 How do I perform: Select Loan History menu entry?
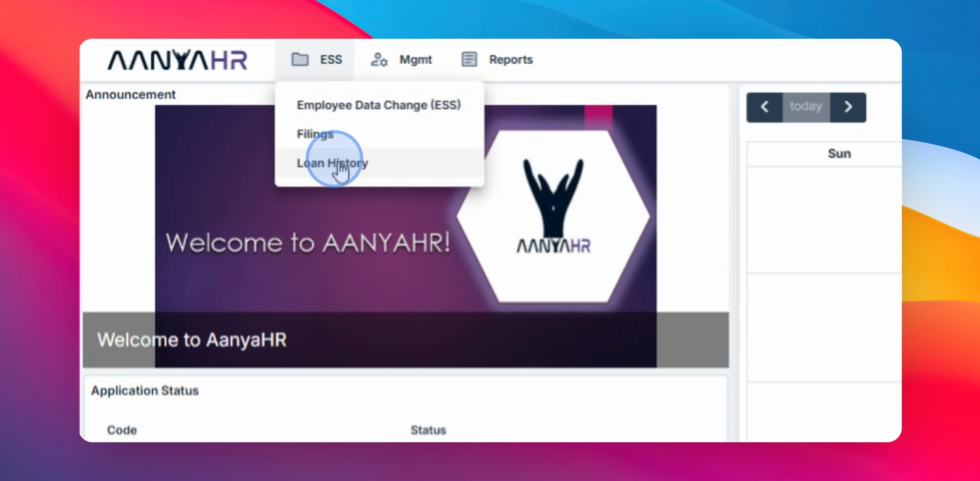coord(379,163)
